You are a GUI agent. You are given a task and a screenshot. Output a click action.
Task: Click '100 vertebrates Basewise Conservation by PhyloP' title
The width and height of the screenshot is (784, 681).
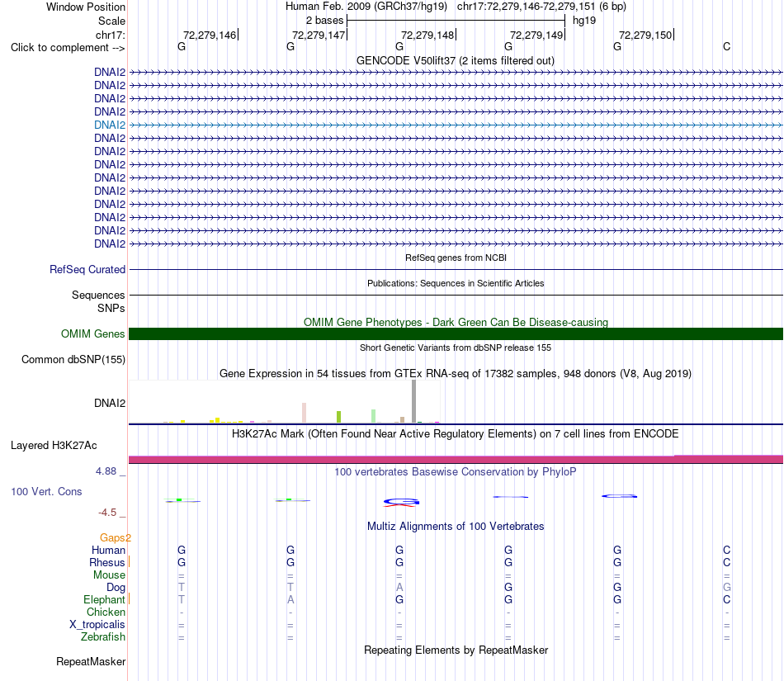[456, 472]
